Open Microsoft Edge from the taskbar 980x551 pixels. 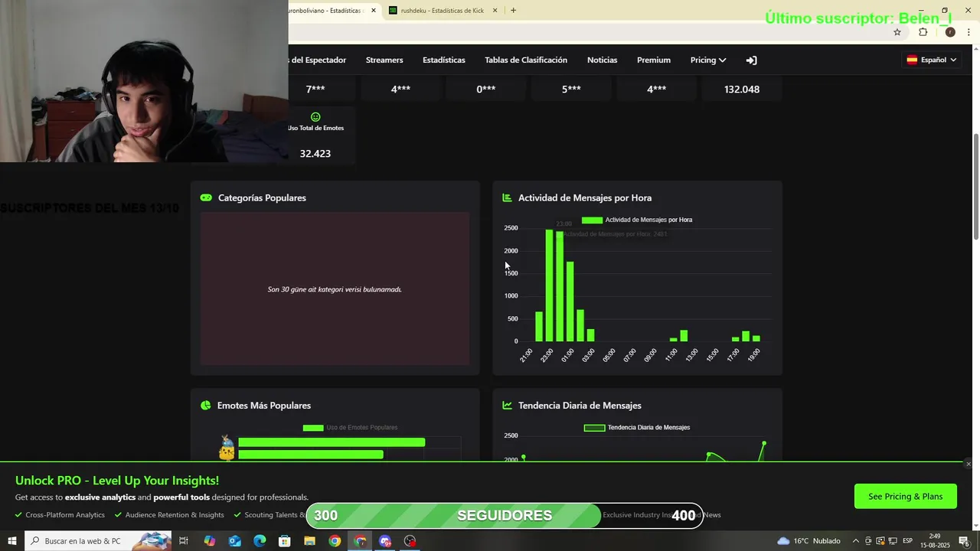260,541
